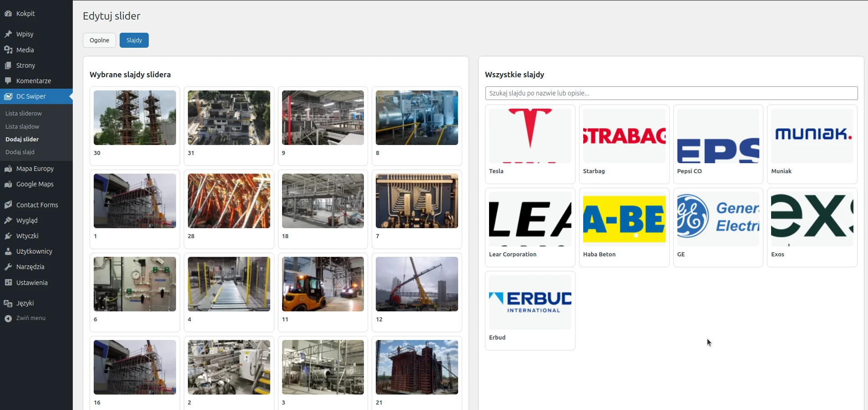Click selected slide thumbnail labeled 11
This screenshot has width=868, height=410.
[x=323, y=284]
